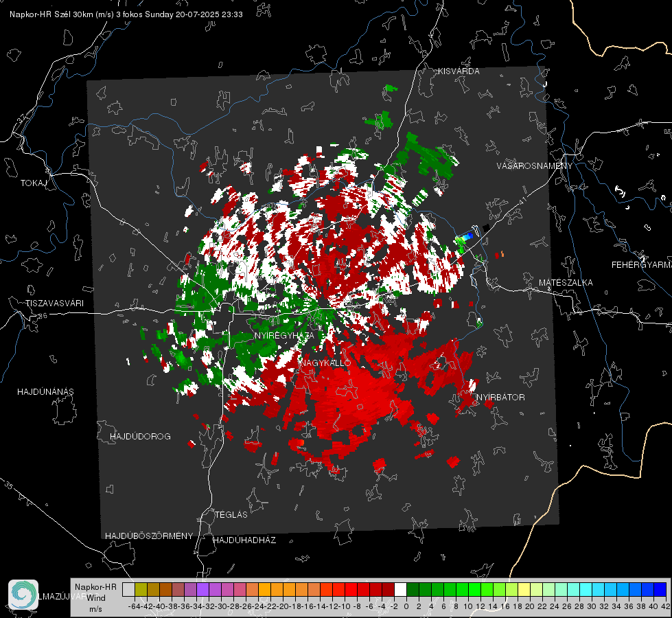Click the purple swatch above -34
Image resolution: width=672 pixels, height=618 pixels.
point(202,589)
